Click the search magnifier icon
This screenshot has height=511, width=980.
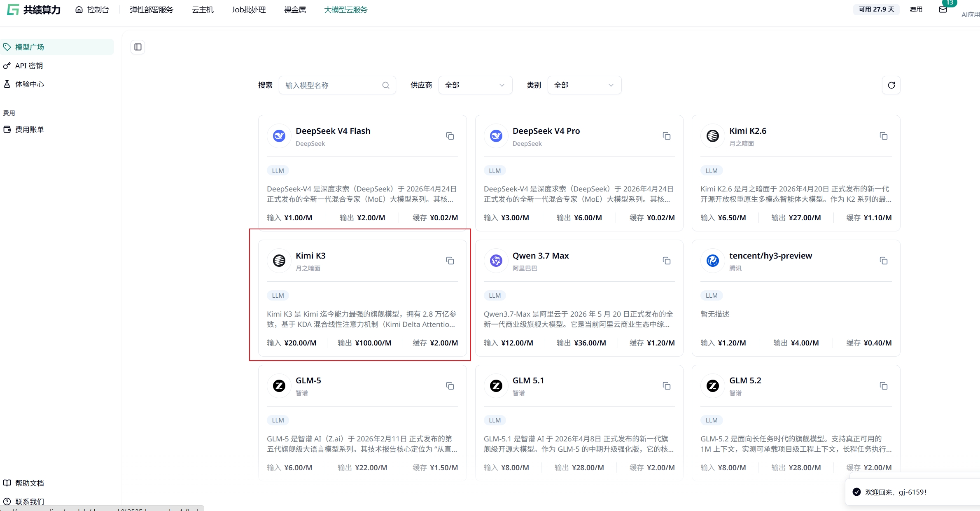[386, 85]
